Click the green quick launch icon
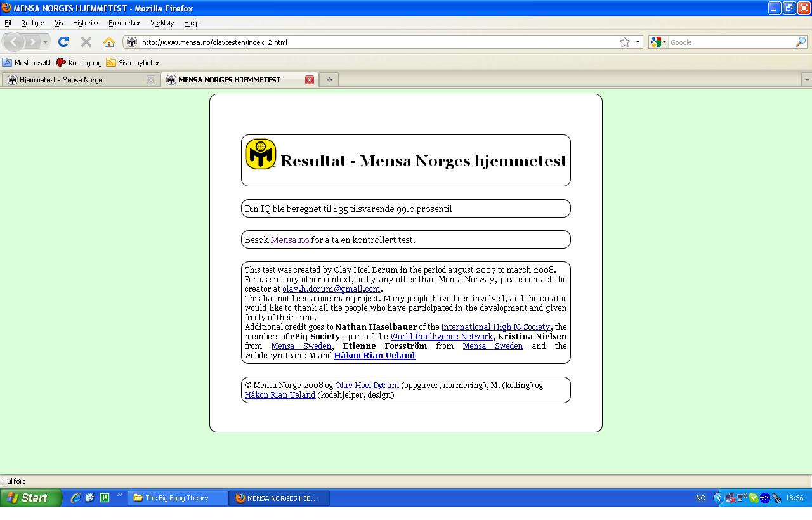 tap(105, 498)
